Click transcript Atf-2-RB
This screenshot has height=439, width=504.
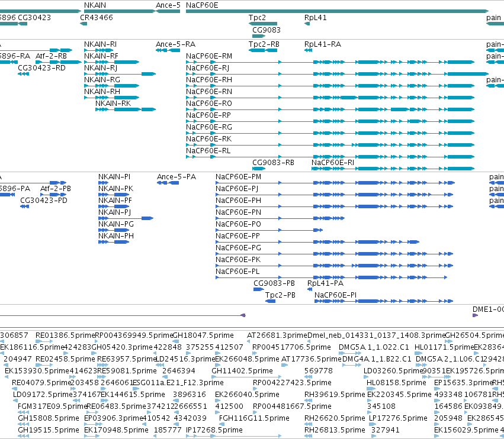(x=51, y=56)
